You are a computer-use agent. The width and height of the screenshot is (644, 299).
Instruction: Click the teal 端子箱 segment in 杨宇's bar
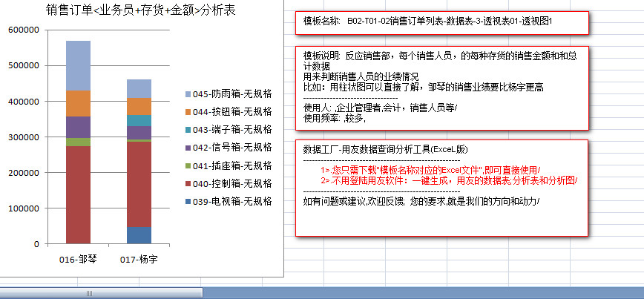click(139, 120)
